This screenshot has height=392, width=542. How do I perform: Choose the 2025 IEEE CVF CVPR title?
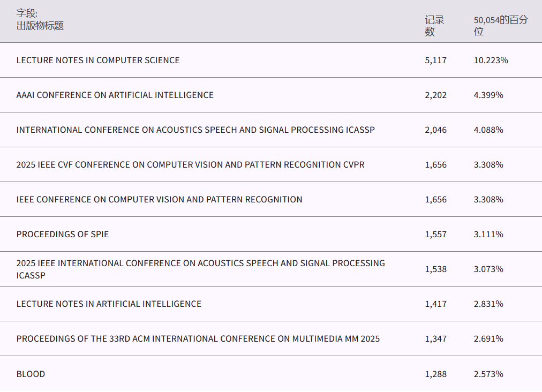coord(190,165)
